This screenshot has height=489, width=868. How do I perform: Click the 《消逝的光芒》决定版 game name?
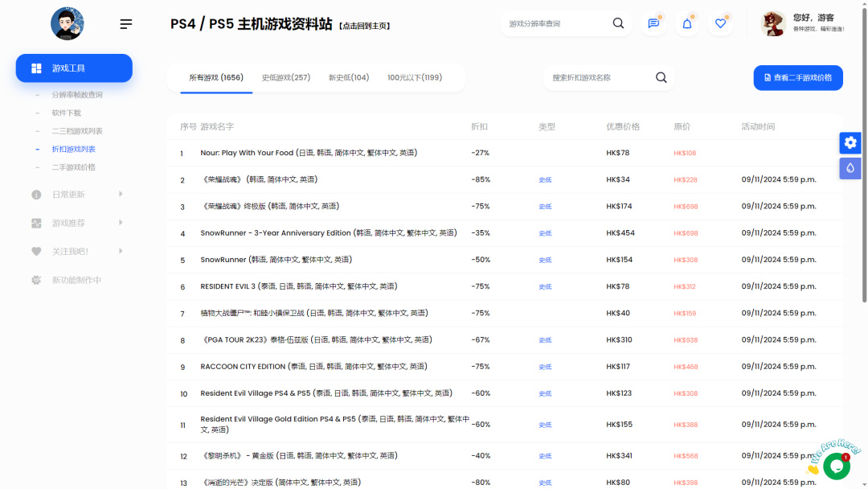tap(280, 483)
